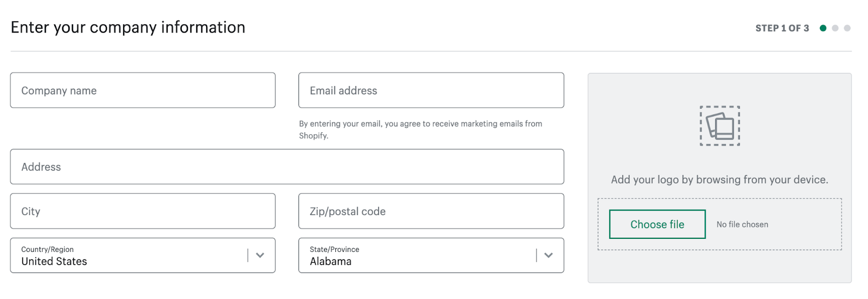Click the "Enter your company information" heading
Viewport: 868px width, 299px height.
click(128, 27)
